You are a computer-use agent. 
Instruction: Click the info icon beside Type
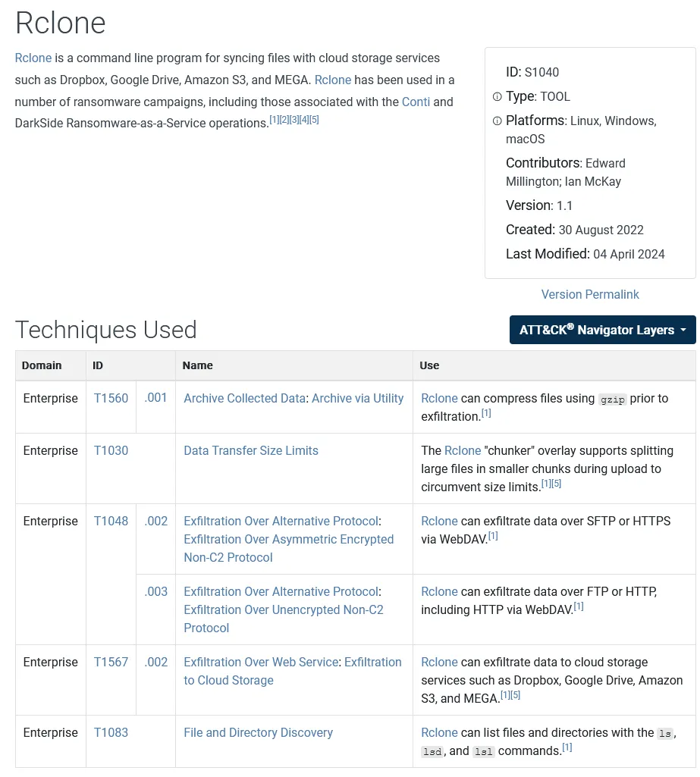point(498,97)
